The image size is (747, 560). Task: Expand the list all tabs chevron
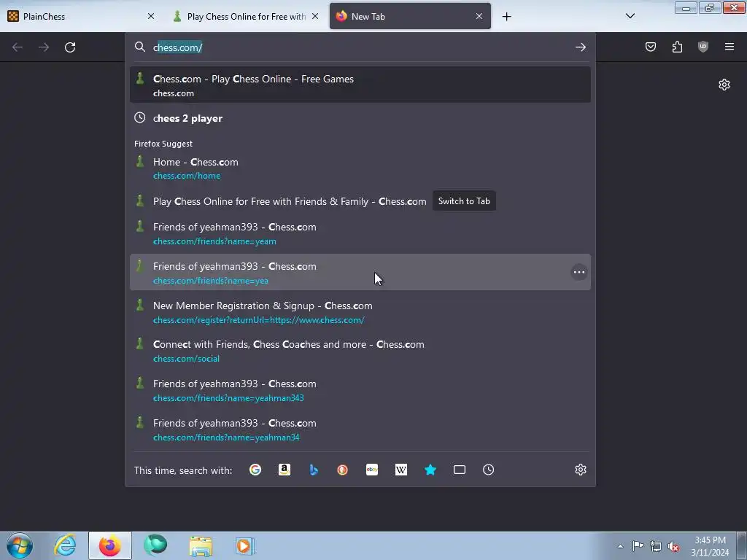tap(630, 16)
